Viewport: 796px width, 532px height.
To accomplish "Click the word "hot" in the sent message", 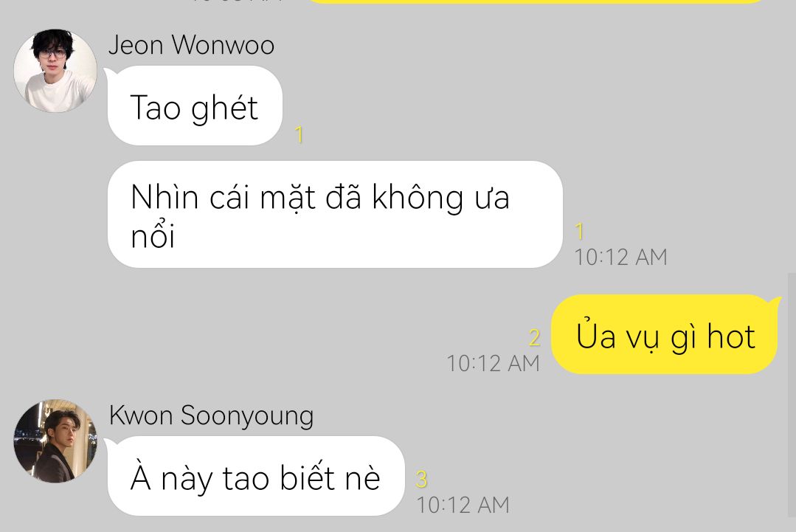I will [x=732, y=336].
